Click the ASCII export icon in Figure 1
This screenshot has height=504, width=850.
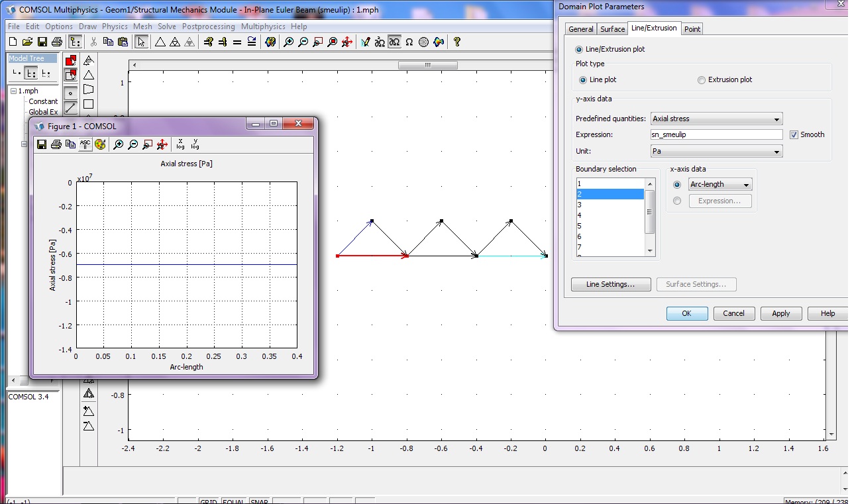coord(85,144)
